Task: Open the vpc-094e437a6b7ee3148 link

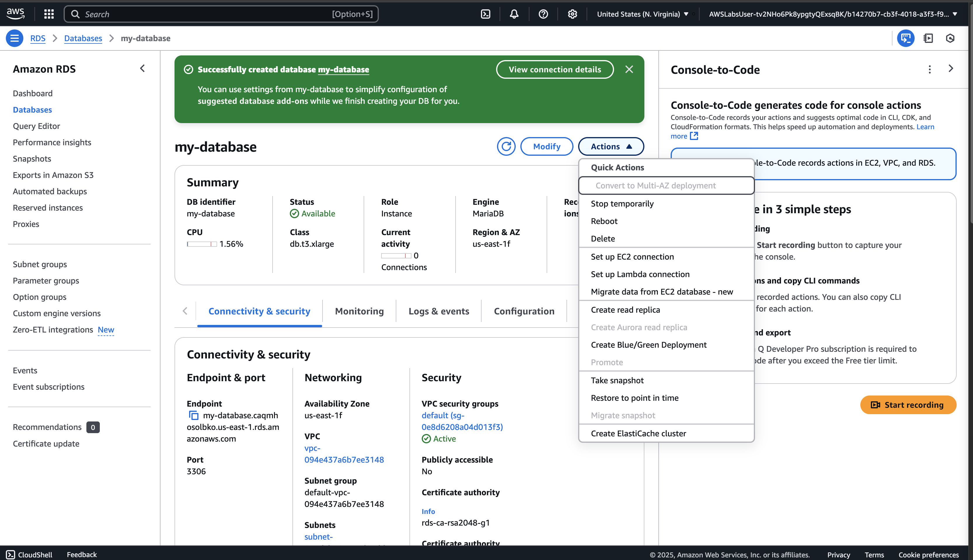Action: (344, 454)
